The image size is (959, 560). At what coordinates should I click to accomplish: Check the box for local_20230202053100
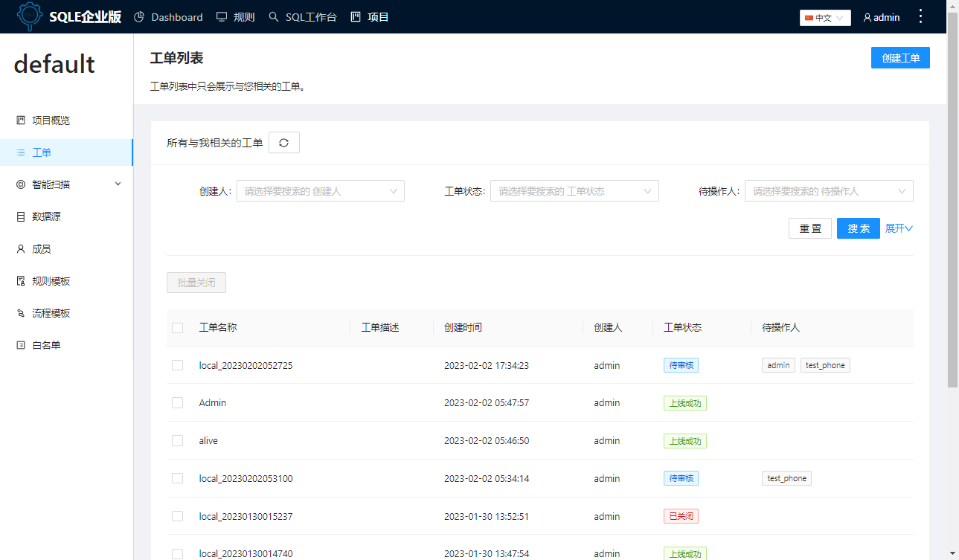[x=177, y=478]
